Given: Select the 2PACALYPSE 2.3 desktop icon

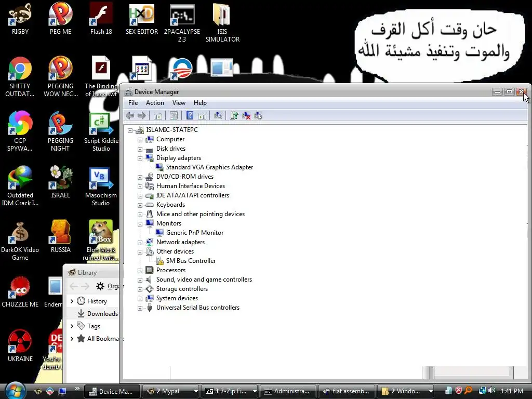Looking at the screenshot, I should point(182,22).
